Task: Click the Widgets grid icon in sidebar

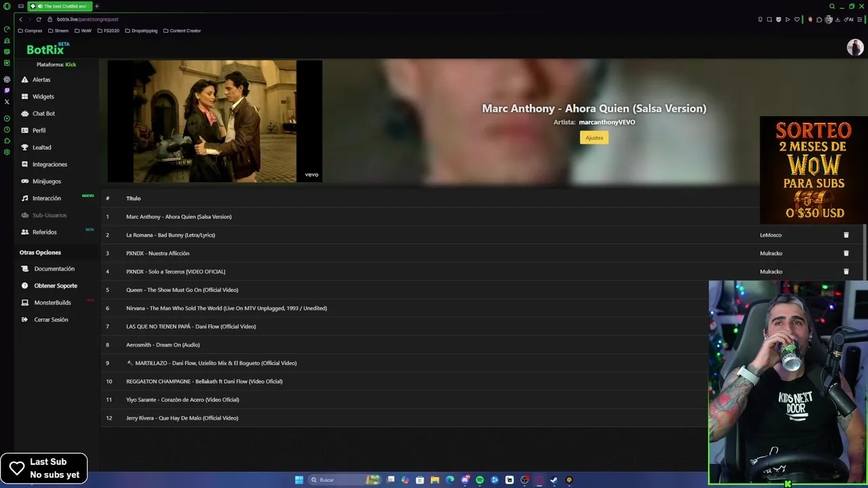Action: (25, 97)
